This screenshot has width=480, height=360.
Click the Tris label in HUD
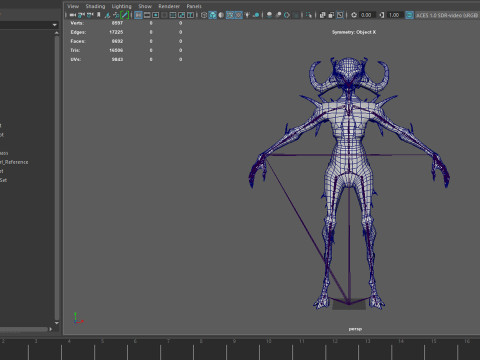(x=75, y=50)
